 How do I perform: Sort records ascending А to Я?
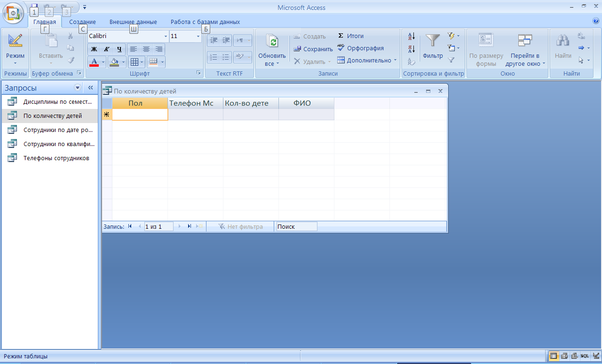[412, 36]
